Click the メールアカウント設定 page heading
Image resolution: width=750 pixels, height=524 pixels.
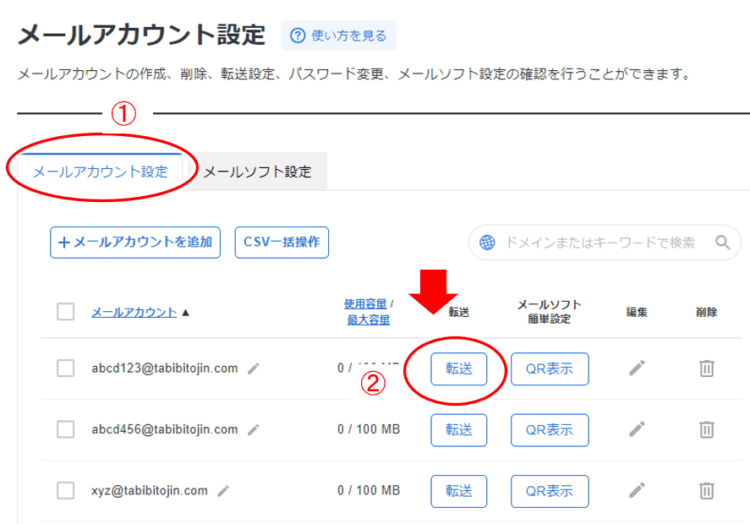(x=142, y=35)
